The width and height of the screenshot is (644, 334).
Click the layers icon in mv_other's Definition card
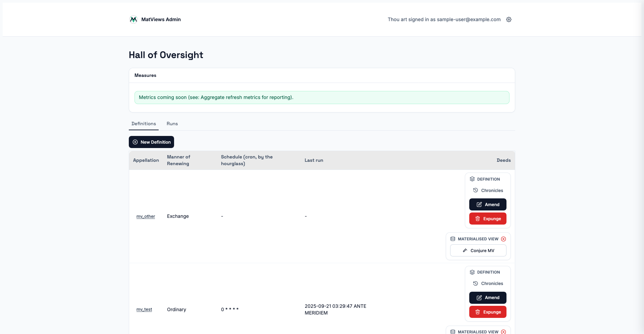click(x=472, y=179)
